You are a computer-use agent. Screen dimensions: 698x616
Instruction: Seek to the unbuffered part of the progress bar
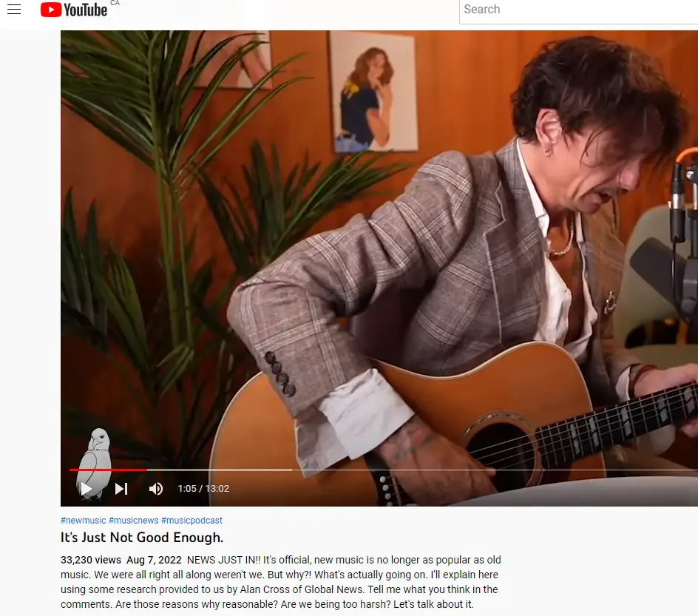495,470
